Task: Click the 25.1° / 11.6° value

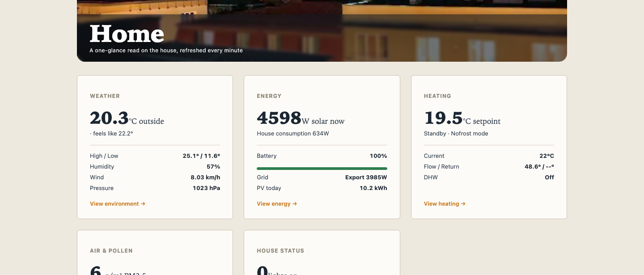Action: coord(201,156)
